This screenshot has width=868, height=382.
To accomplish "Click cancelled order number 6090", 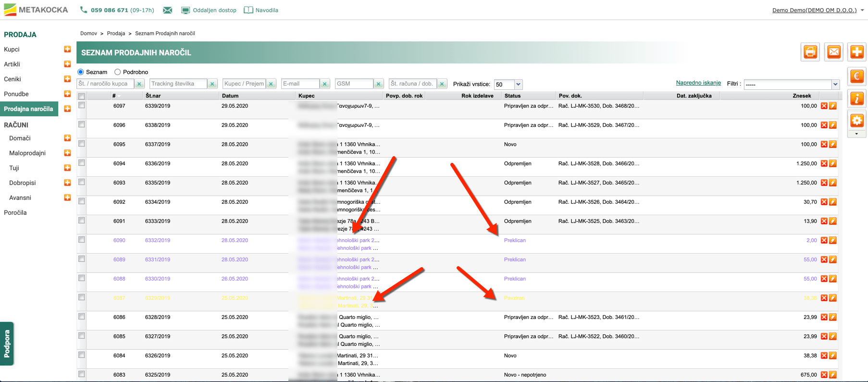I will point(119,240).
